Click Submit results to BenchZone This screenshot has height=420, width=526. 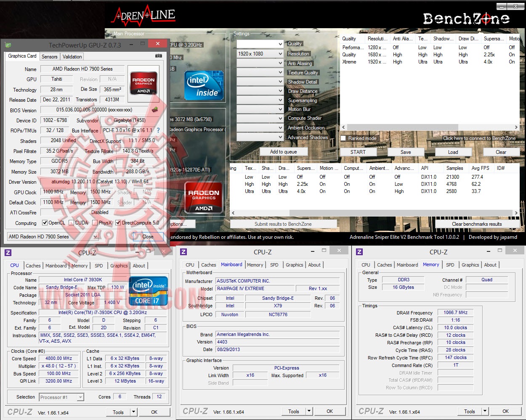[283, 224]
